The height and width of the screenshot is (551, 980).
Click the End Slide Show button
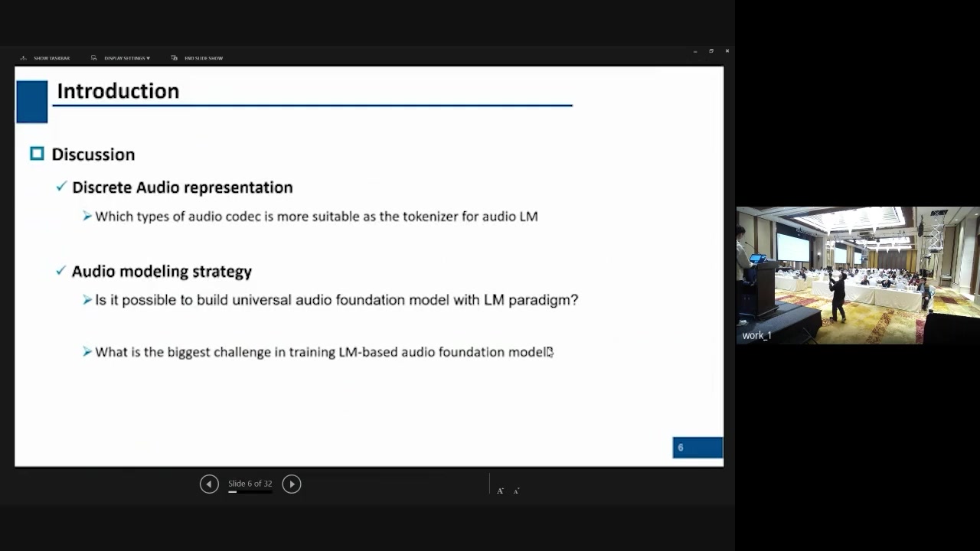click(x=198, y=58)
